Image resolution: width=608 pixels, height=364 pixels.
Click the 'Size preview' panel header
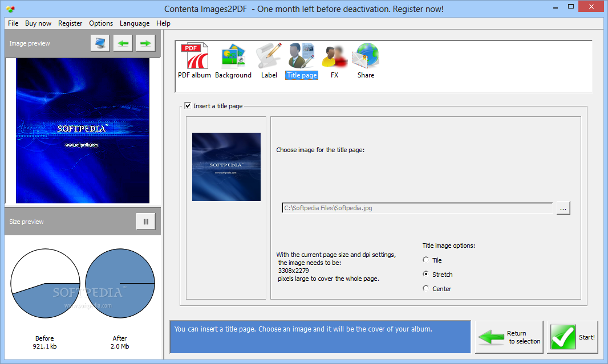[26, 222]
